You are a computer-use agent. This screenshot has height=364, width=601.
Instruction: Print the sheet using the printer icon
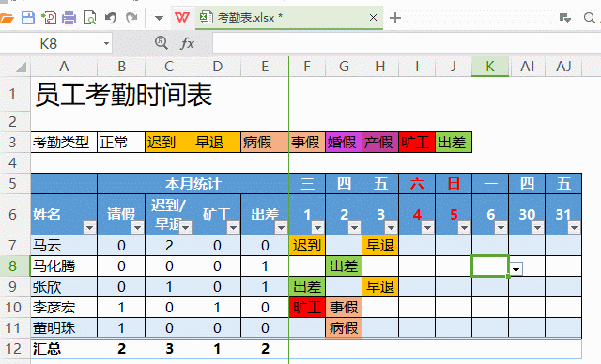pyautogui.click(x=69, y=18)
